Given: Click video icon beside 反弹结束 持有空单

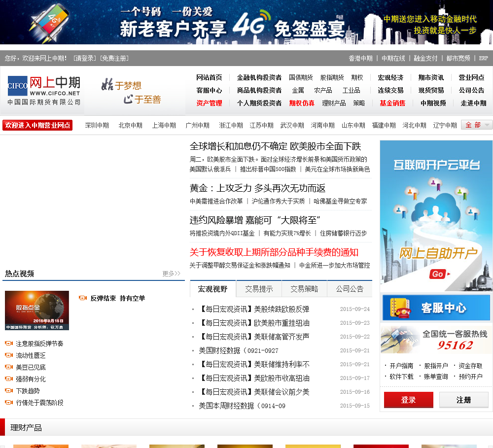Looking at the screenshot, I should [83, 298].
